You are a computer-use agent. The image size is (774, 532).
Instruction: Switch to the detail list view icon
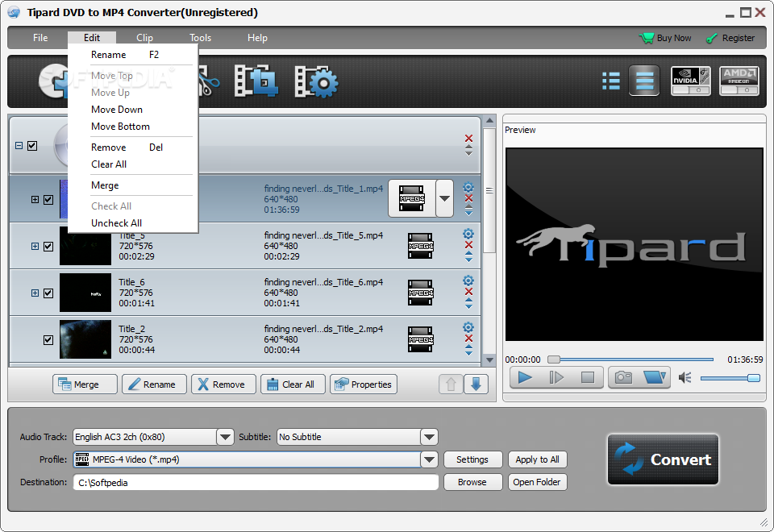pos(611,81)
